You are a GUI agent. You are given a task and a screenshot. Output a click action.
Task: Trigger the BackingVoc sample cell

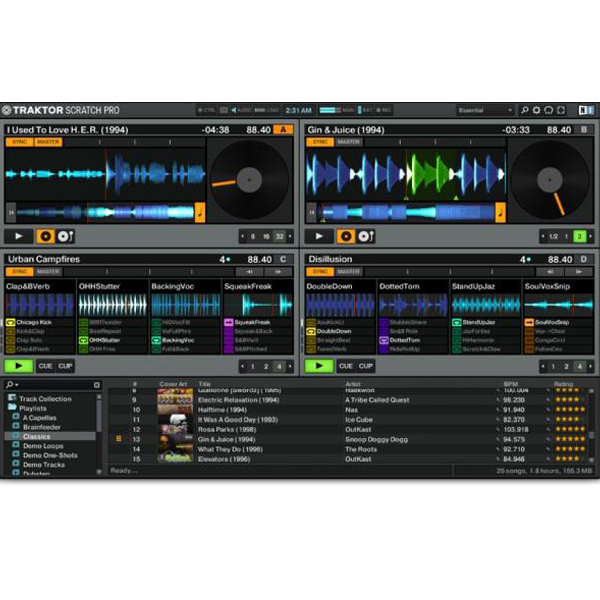pyautogui.click(x=185, y=340)
